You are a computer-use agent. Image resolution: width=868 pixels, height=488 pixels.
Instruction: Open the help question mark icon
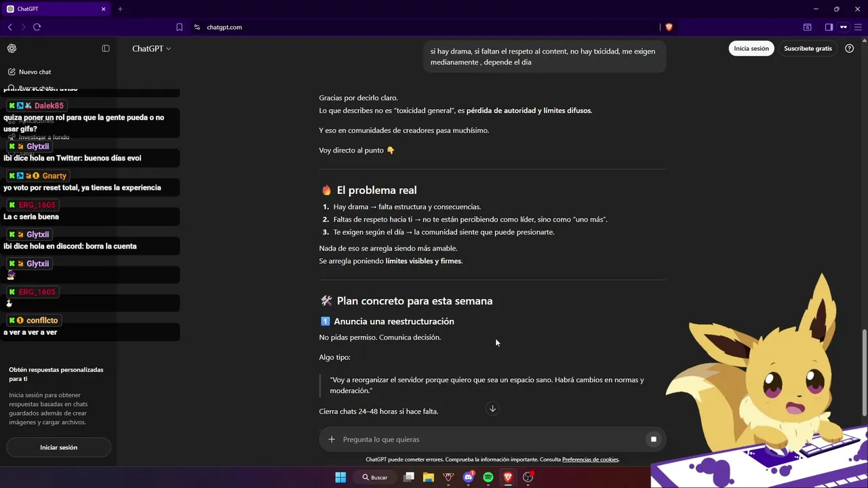tap(849, 49)
